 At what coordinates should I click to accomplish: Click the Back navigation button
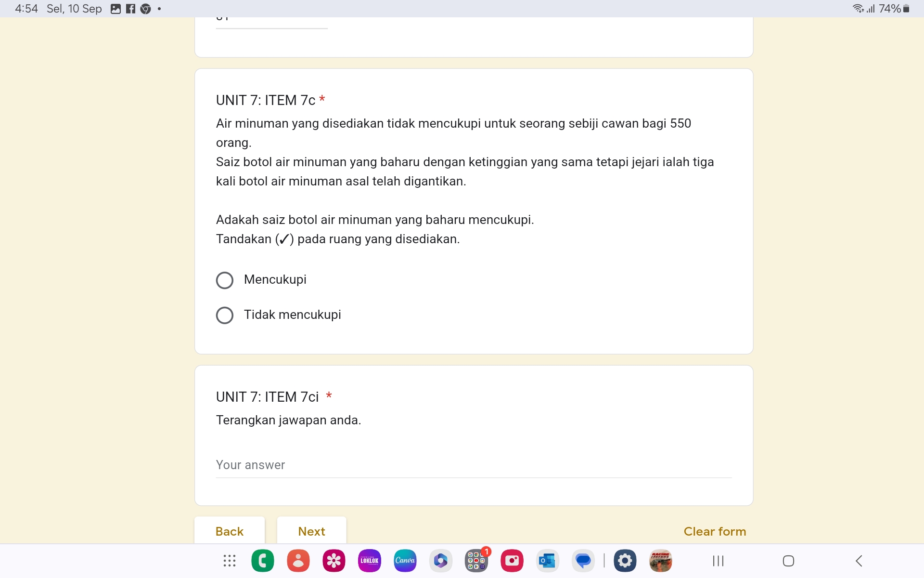229,531
